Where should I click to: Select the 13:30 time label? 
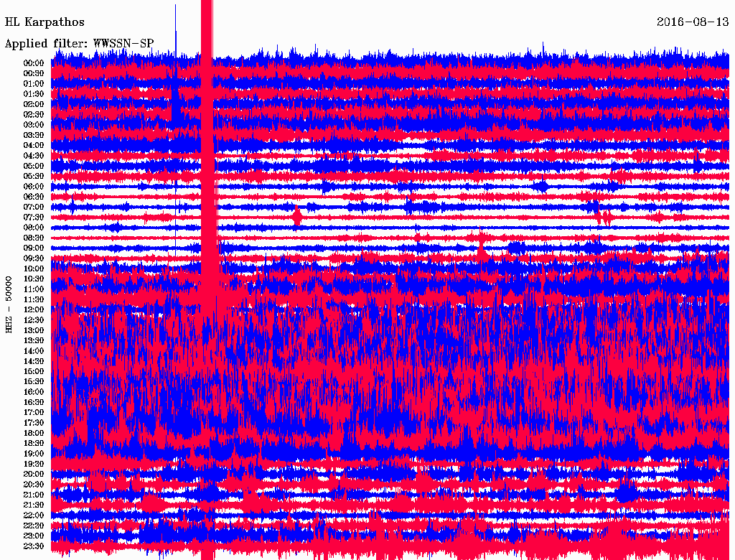click(x=34, y=340)
